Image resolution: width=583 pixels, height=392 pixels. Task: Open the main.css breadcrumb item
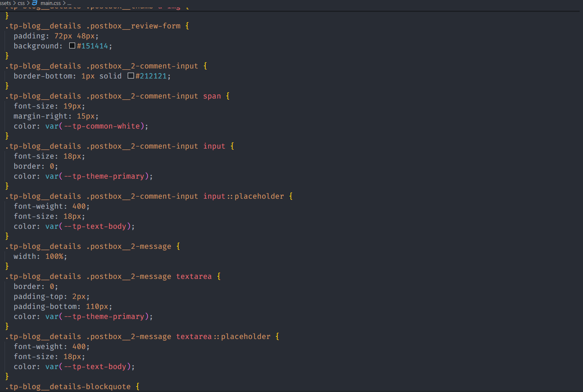point(50,3)
